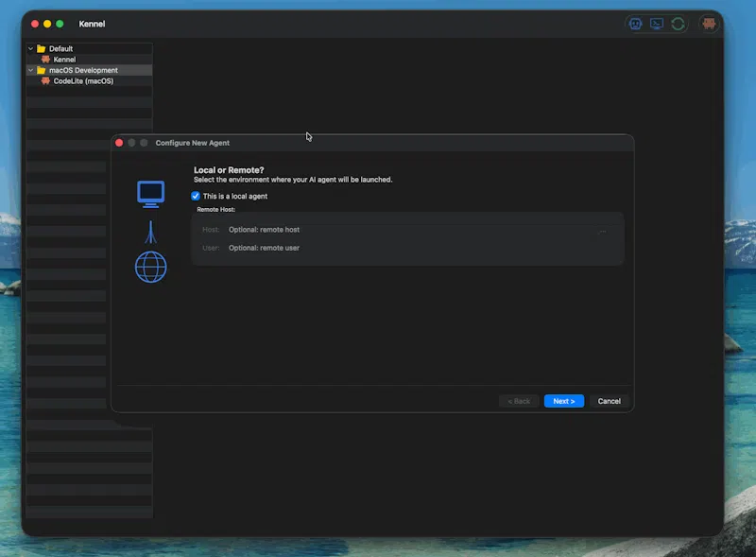Viewport: 756px width, 557px height.
Task: Click the macOS Development folder icon
Action: pos(42,71)
